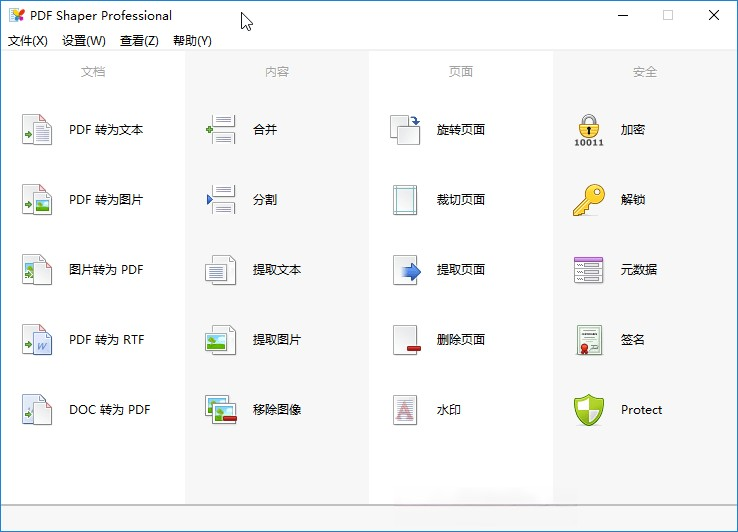The height and width of the screenshot is (532, 738).
Task: Click the 移除图像 text label
Action: pos(277,410)
